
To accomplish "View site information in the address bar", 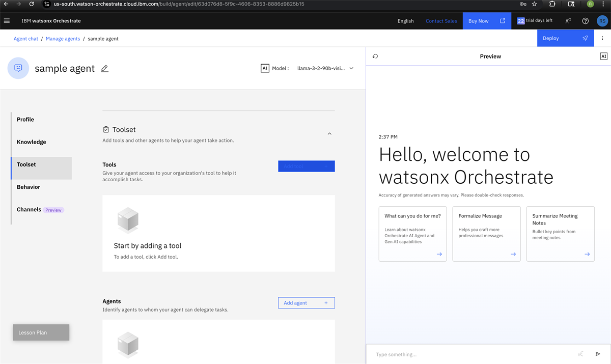I will [x=46, y=4].
